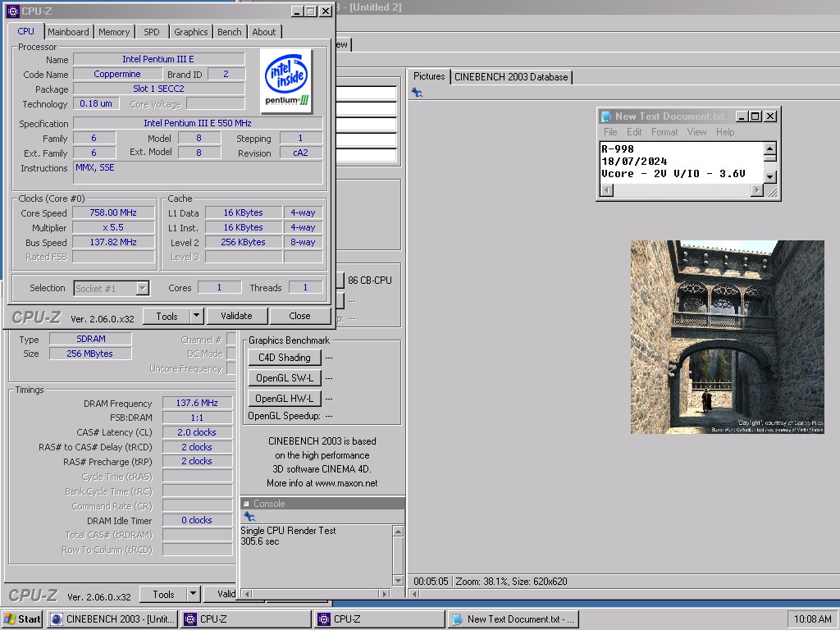Click the Close button in front CPU-Z window

click(x=299, y=316)
